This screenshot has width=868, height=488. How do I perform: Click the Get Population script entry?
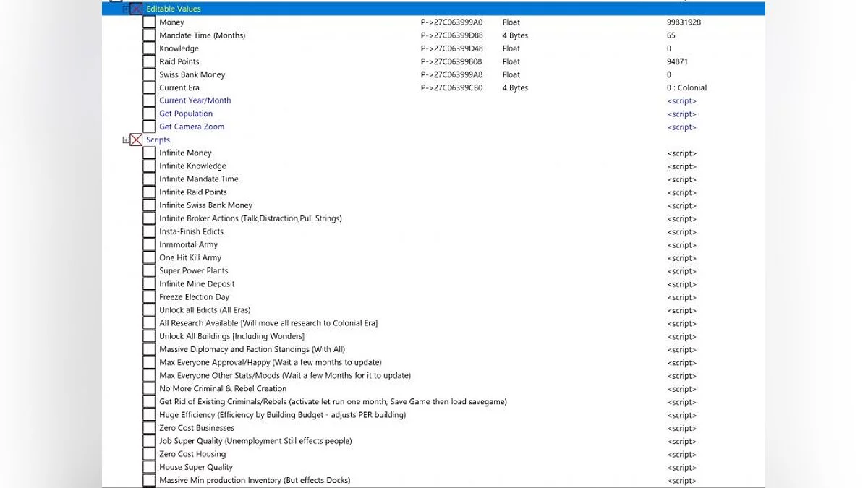(x=186, y=114)
